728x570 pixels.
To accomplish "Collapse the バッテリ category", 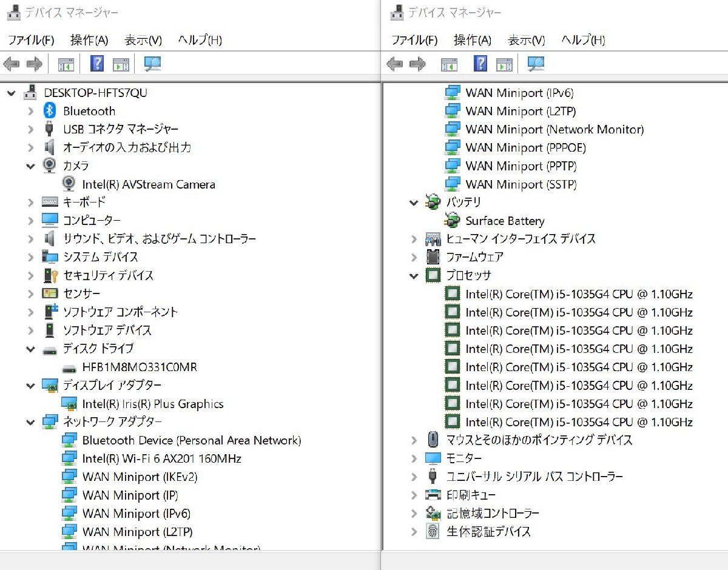I will [x=414, y=203].
